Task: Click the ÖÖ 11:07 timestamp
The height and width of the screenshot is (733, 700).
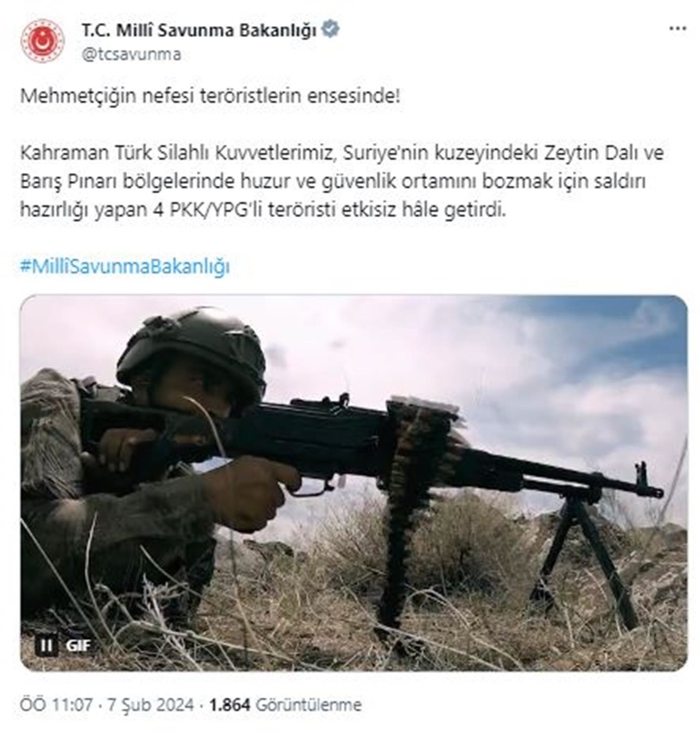Action: pyautogui.click(x=57, y=704)
